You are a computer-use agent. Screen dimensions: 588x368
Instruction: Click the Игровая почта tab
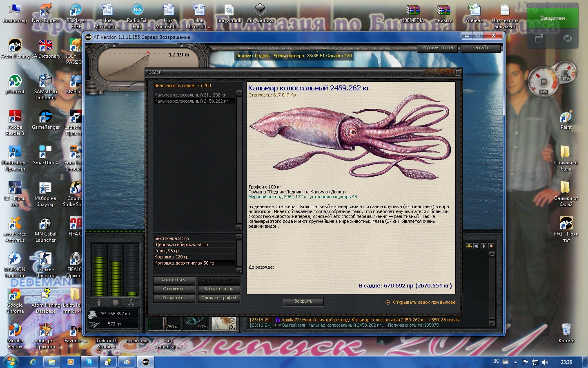[438, 48]
